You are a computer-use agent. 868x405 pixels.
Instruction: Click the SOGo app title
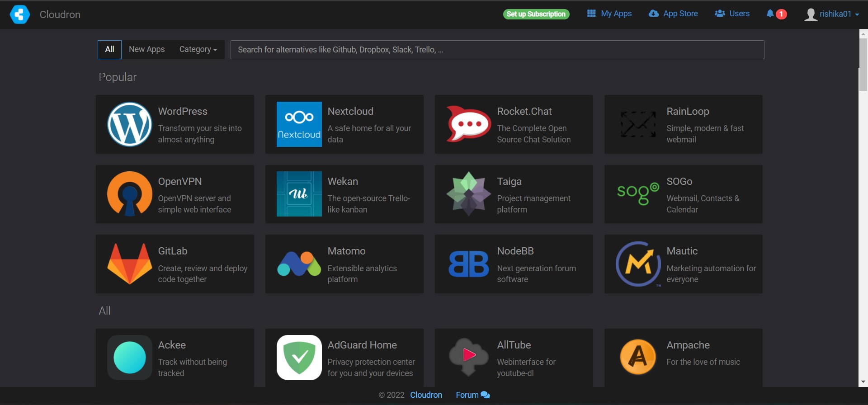pos(679,181)
